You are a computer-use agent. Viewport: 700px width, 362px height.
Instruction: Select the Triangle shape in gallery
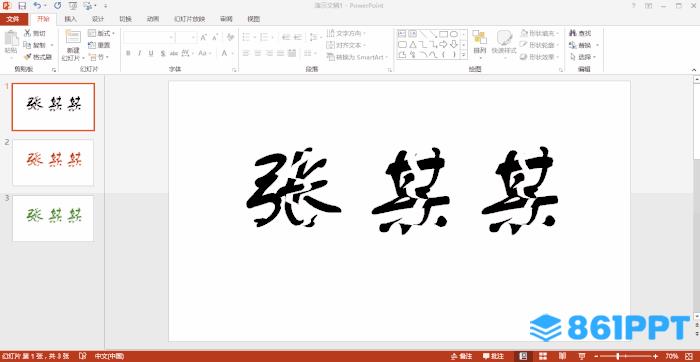click(x=412, y=44)
